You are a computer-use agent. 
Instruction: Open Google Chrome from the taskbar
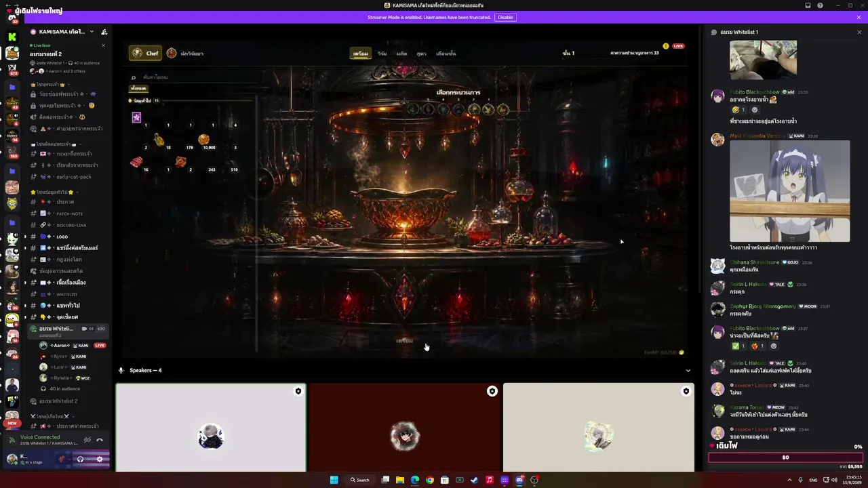[x=430, y=480]
